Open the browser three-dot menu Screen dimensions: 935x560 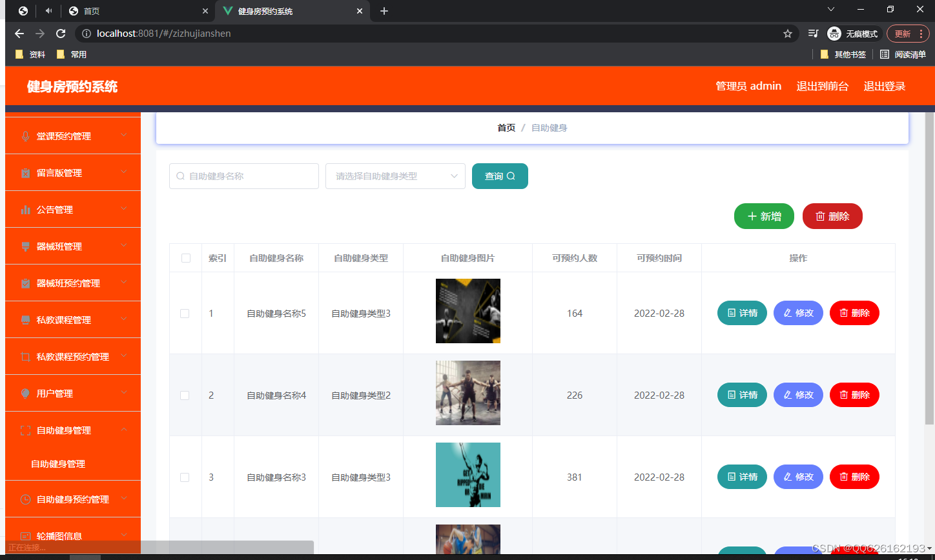922,34
